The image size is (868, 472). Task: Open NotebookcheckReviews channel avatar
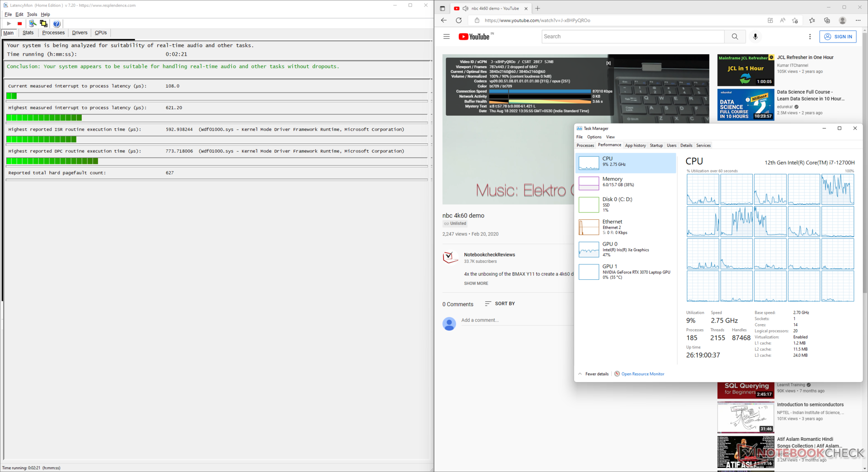tap(450, 258)
